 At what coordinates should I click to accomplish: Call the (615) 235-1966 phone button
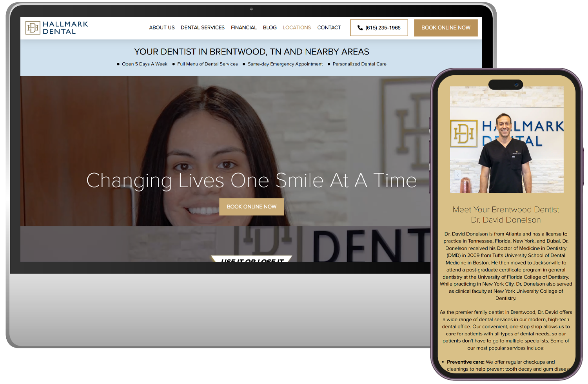[x=379, y=28]
